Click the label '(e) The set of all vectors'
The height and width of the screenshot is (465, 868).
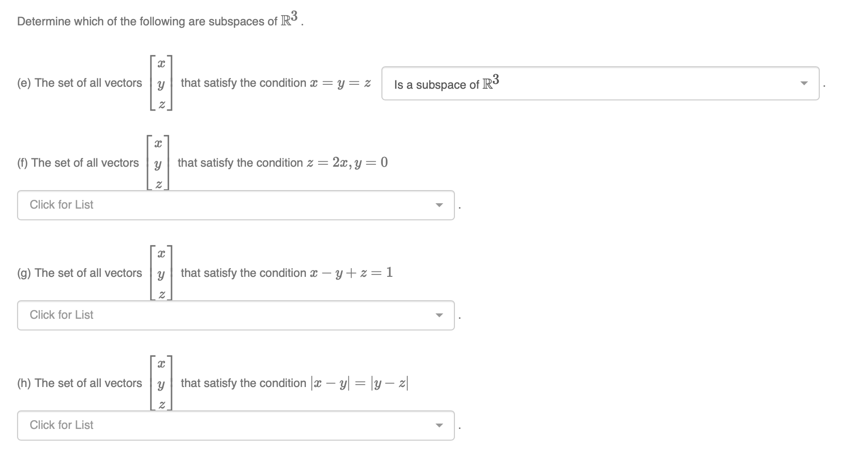tap(79, 83)
